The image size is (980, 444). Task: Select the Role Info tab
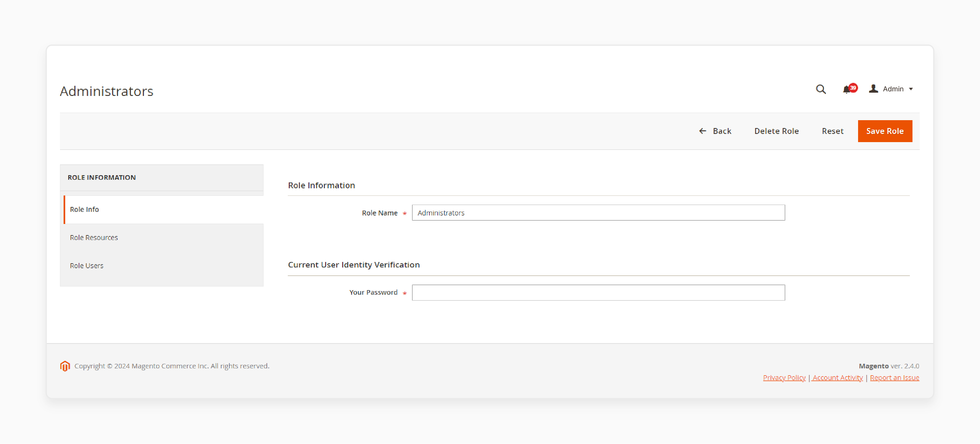tap(164, 210)
